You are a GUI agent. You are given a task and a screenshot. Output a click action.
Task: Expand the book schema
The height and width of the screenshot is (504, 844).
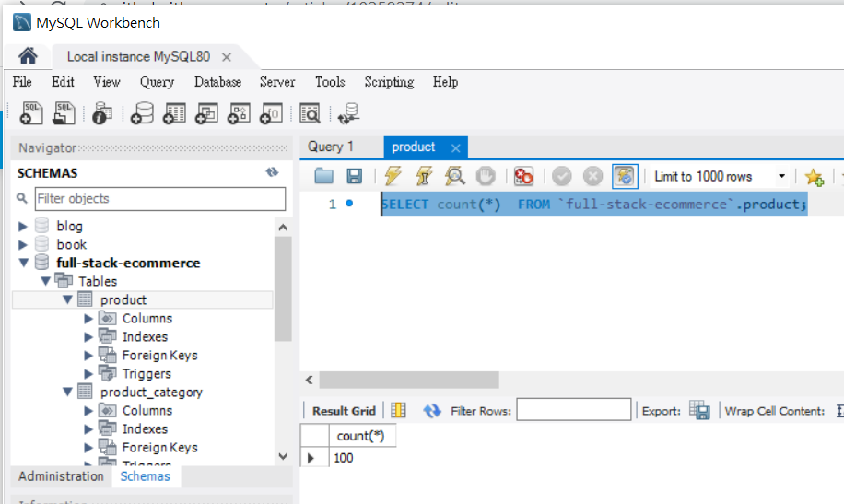point(23,244)
